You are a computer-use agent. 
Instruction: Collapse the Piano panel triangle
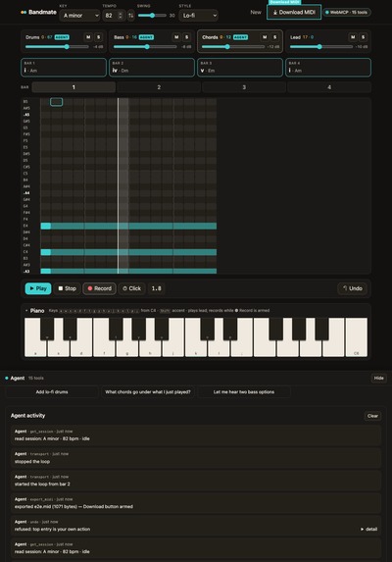tap(26, 310)
